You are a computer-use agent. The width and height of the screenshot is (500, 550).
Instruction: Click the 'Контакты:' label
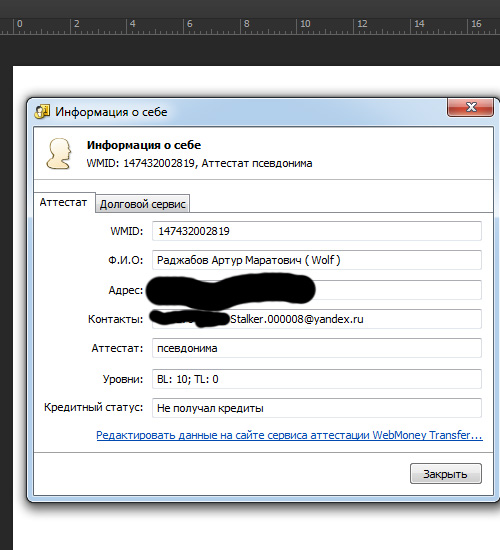click(x=115, y=319)
